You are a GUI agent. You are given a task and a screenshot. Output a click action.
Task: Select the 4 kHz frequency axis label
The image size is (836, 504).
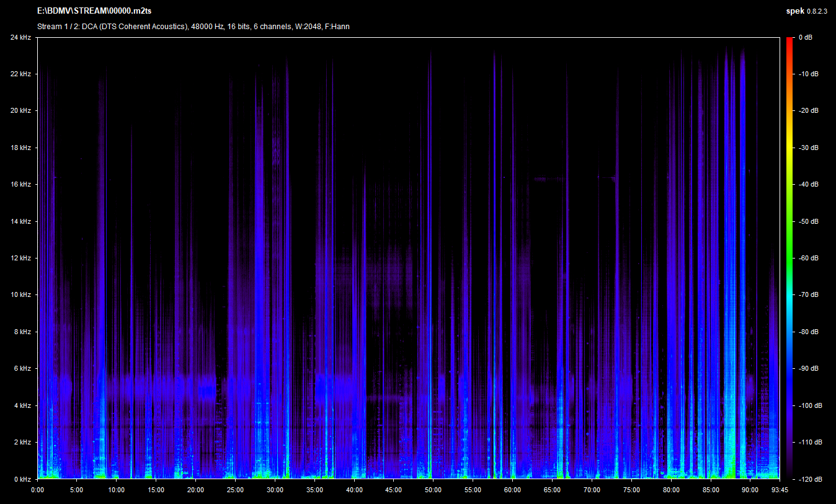coord(22,405)
